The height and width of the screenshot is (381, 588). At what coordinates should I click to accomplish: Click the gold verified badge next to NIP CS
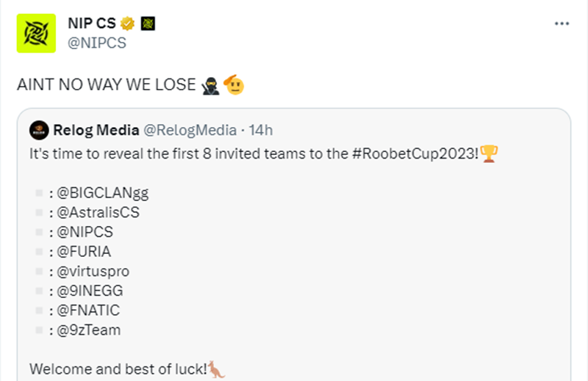coord(127,23)
